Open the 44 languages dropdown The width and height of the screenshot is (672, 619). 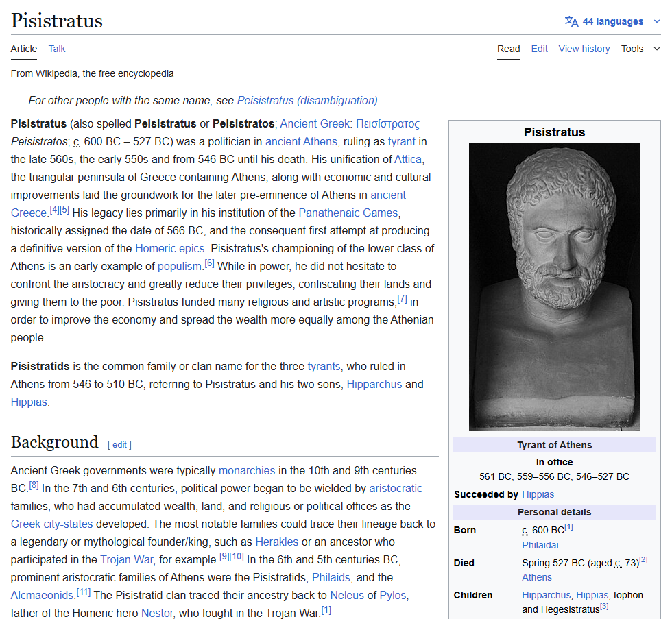point(612,21)
